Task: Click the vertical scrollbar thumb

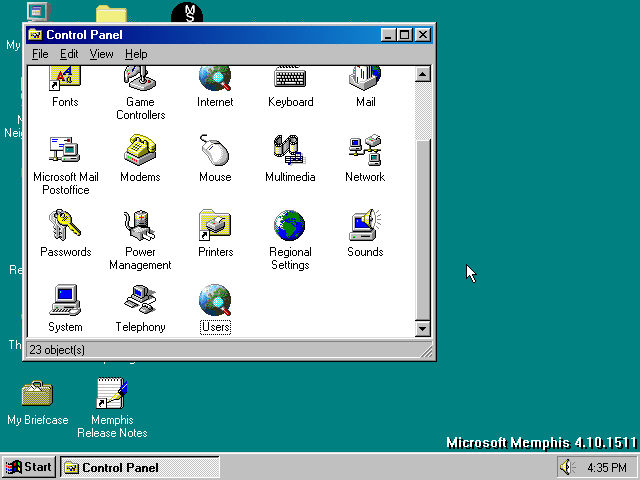Action: click(423, 230)
